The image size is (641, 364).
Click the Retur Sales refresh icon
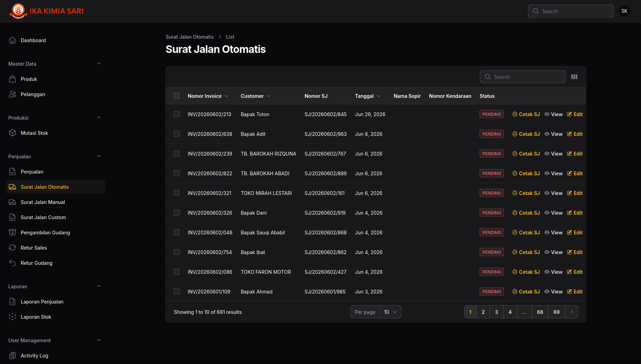(x=12, y=248)
